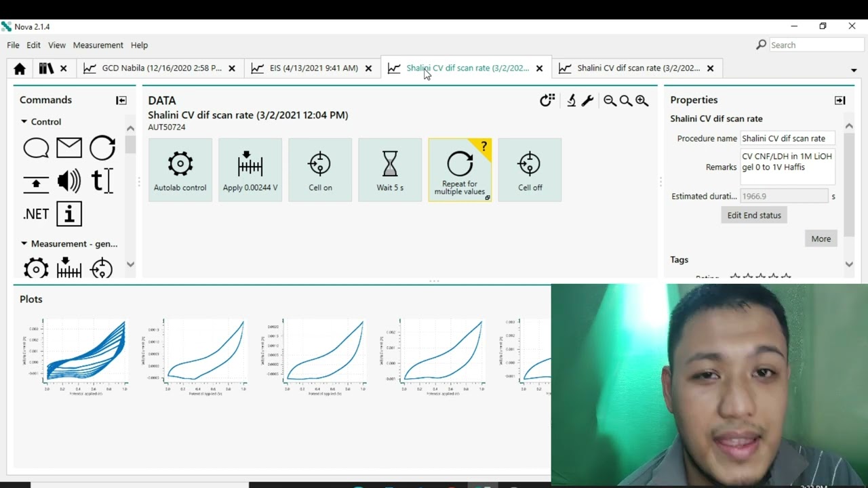Open the Edit menu

[33, 45]
